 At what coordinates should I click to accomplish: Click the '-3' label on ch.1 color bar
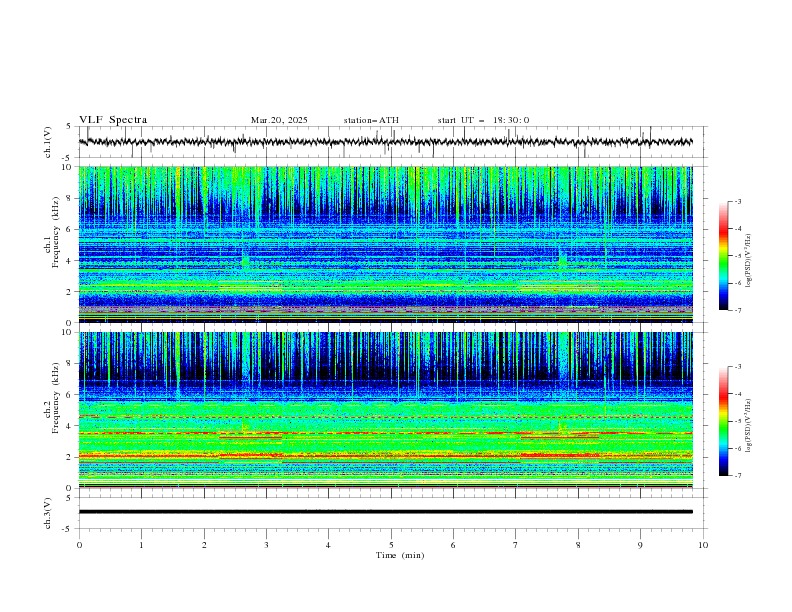(x=738, y=201)
